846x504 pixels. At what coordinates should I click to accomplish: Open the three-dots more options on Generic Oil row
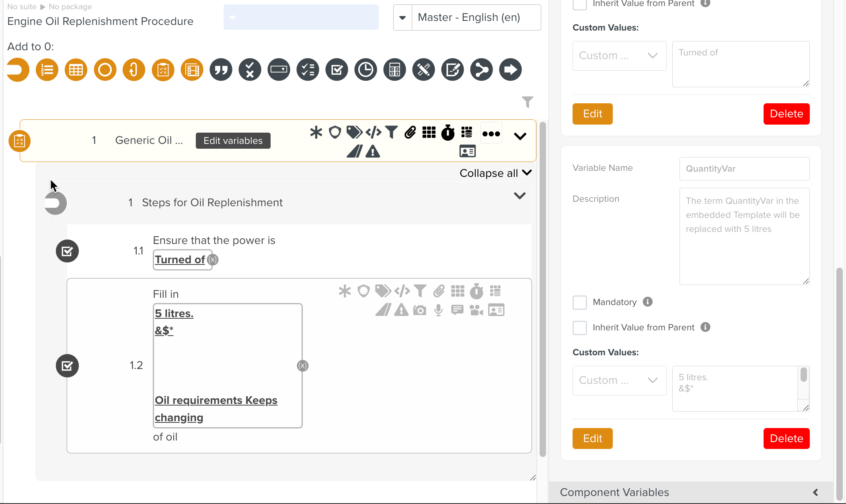click(x=491, y=134)
